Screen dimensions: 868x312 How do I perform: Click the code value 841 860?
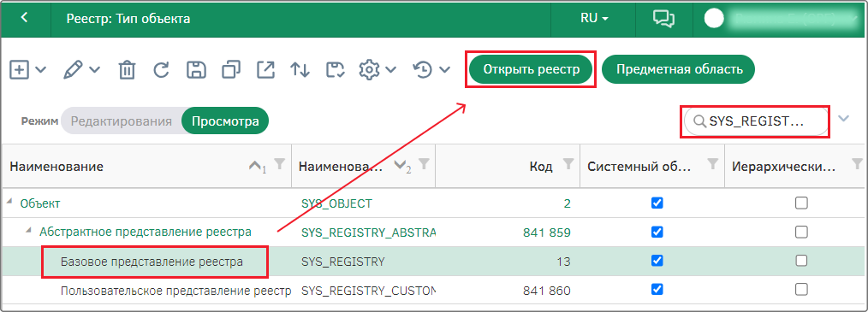tap(546, 290)
